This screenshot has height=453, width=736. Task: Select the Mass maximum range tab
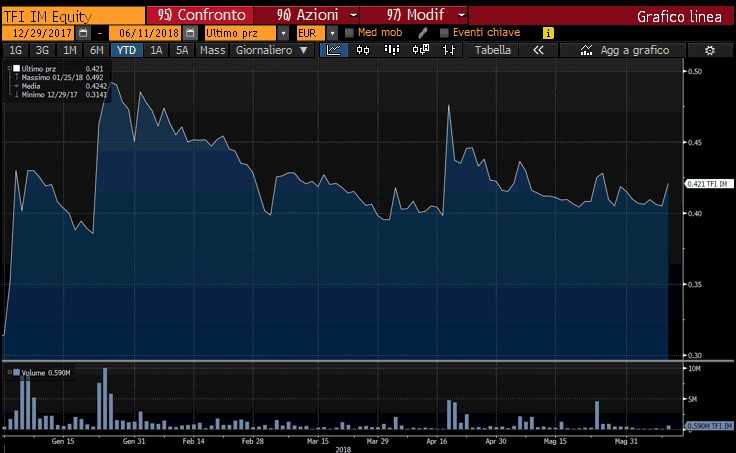click(x=213, y=50)
